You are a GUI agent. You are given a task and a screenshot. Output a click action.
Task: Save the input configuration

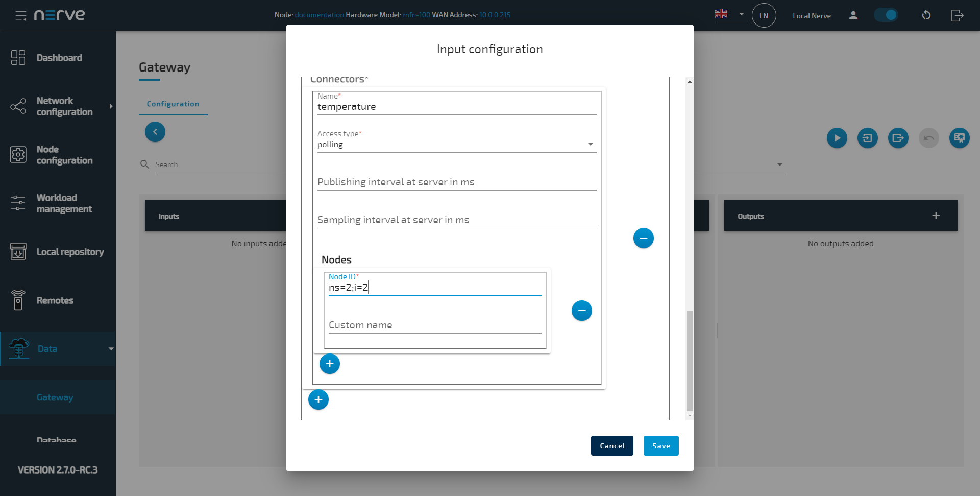[660, 445]
